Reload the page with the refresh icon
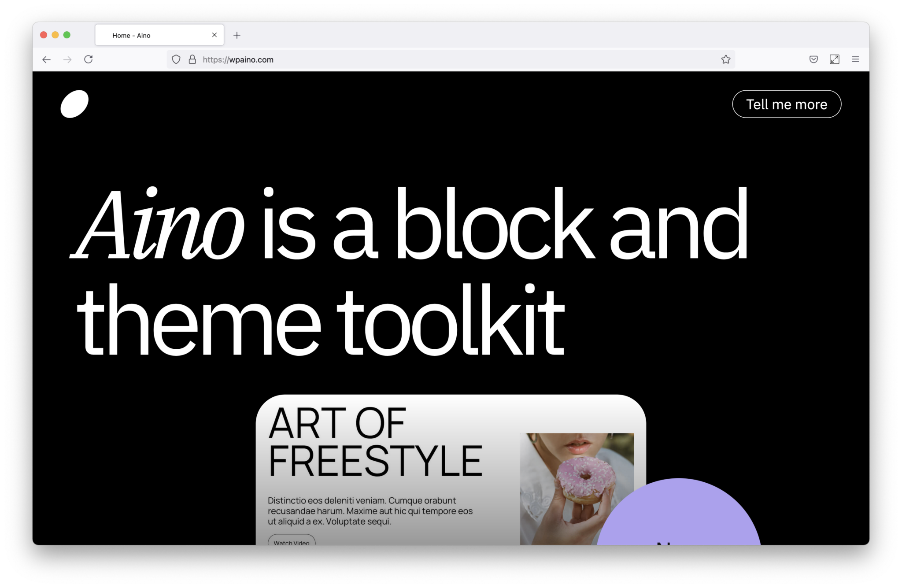The width and height of the screenshot is (902, 588). point(89,59)
